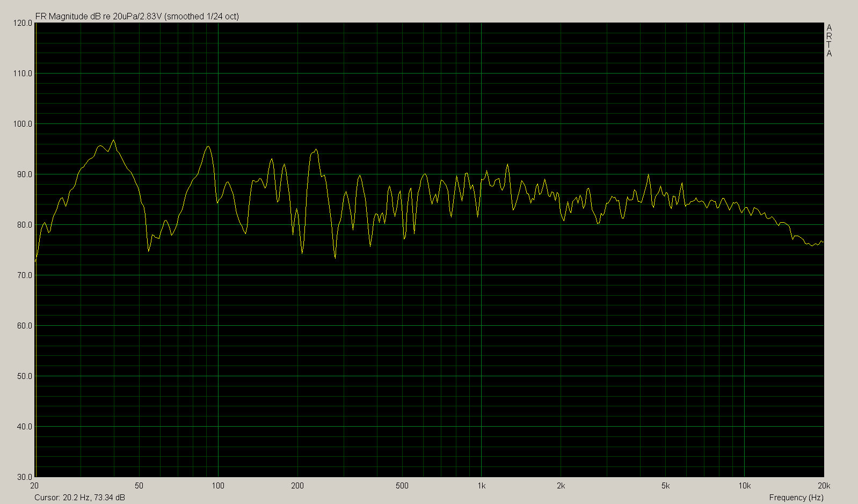Click the 100 Hz frequency axis label
858x504 pixels.
218,486
